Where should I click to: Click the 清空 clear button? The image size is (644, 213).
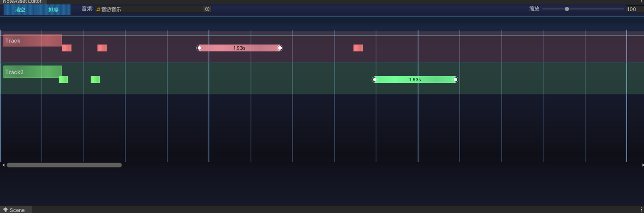[x=20, y=10]
